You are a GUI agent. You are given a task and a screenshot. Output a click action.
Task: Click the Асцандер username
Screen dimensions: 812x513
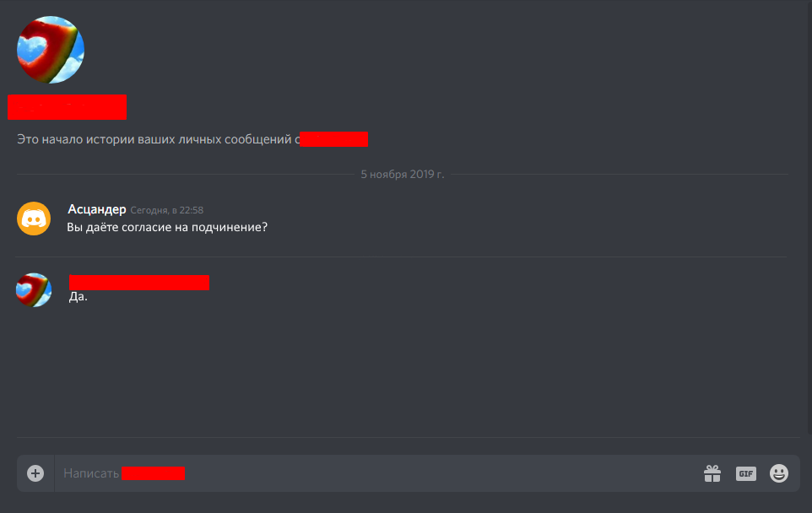(x=97, y=209)
